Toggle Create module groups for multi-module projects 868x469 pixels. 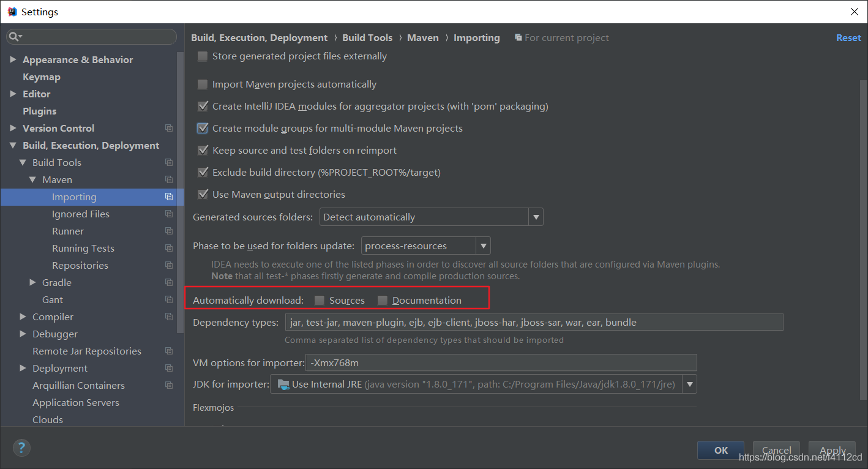pyautogui.click(x=203, y=129)
